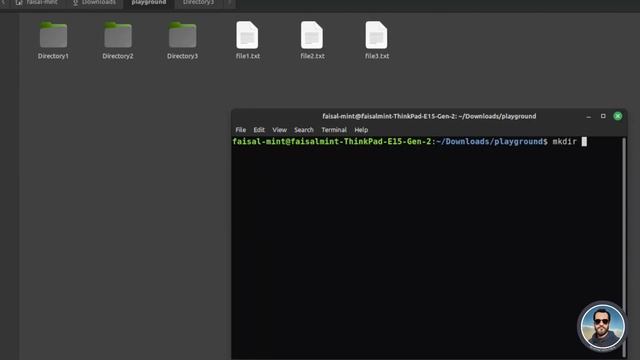Switch to the playground tab in file manager
The width and height of the screenshot is (640, 360).
click(149, 3)
